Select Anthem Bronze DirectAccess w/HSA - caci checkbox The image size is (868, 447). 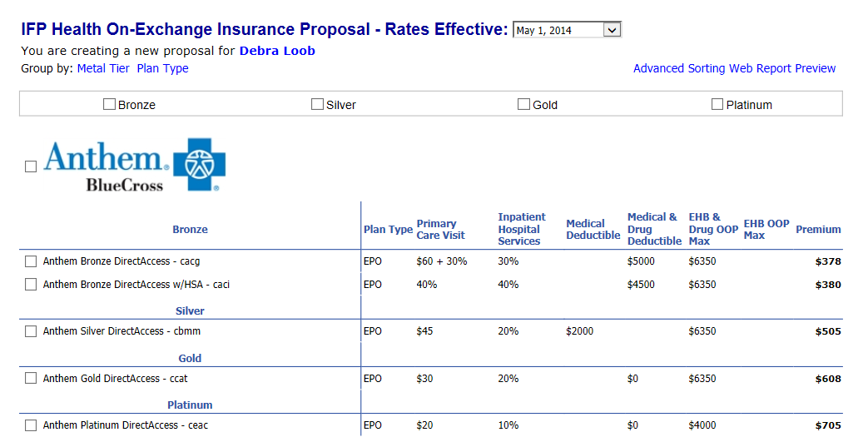click(x=31, y=284)
